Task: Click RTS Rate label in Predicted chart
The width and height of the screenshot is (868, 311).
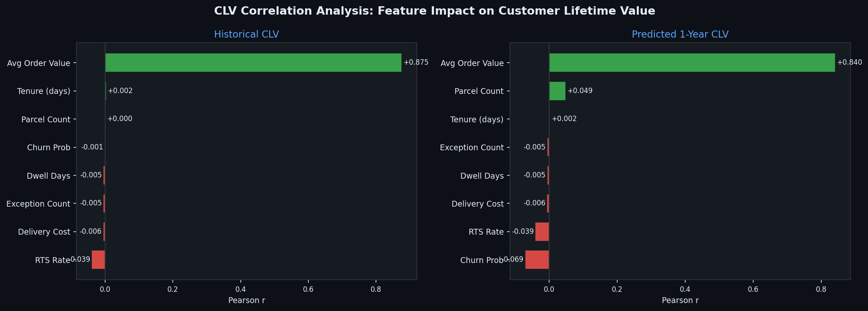Action: tap(486, 232)
